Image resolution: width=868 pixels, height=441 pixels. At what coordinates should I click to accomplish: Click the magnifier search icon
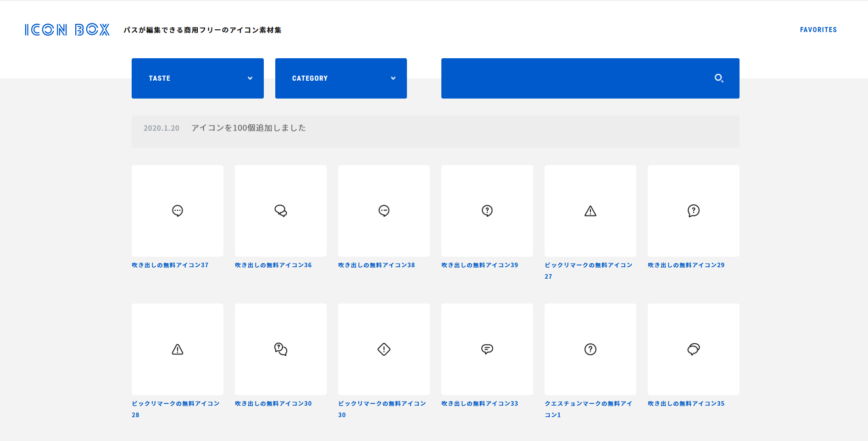(x=719, y=78)
